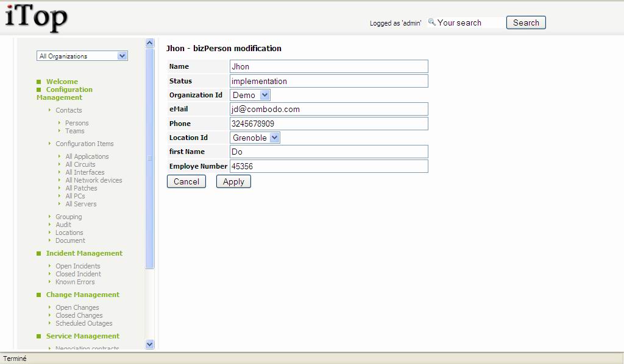
Task: Open the Open Changes link
Action: 77,307
